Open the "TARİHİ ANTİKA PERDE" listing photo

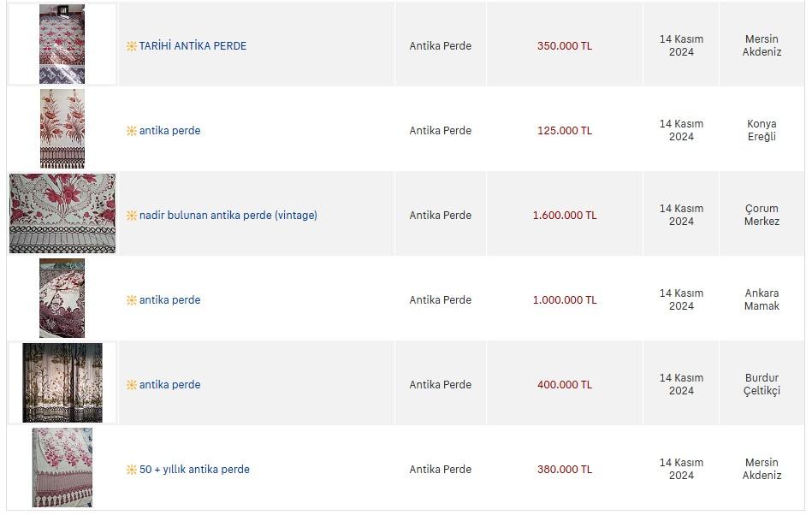[62, 44]
